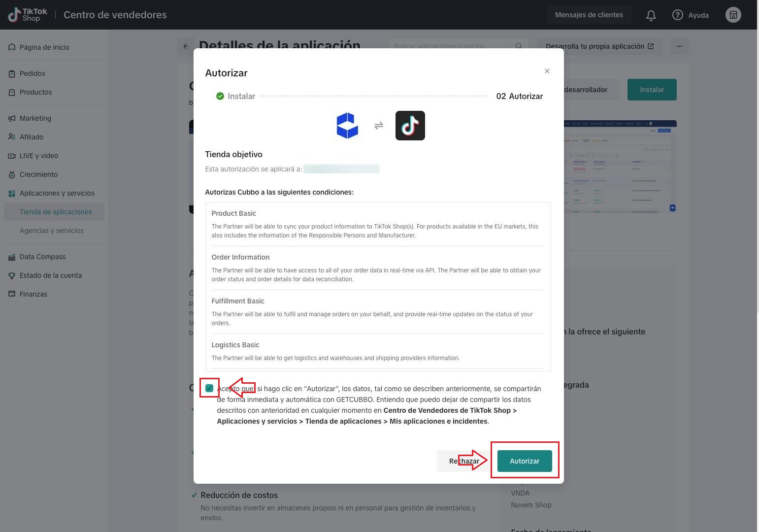Click the Cubbo app logo
Screen dimensions: 759x532
tap(347, 126)
